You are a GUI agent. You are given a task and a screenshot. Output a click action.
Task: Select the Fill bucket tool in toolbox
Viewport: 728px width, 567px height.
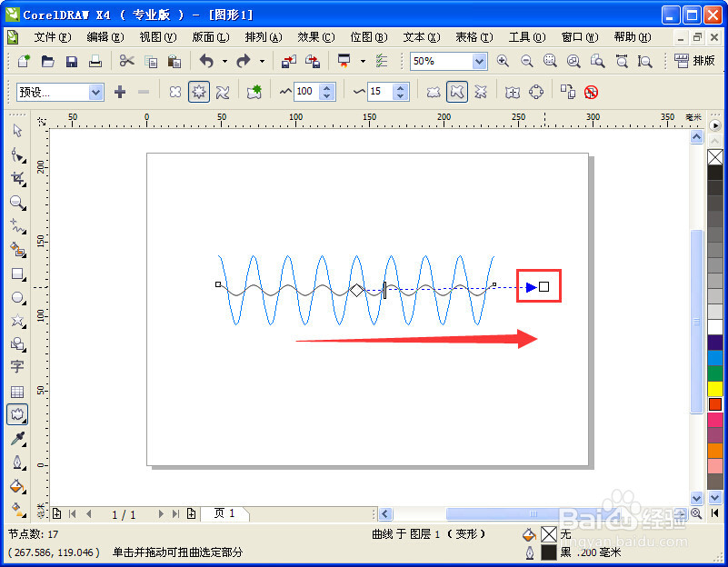(17, 486)
